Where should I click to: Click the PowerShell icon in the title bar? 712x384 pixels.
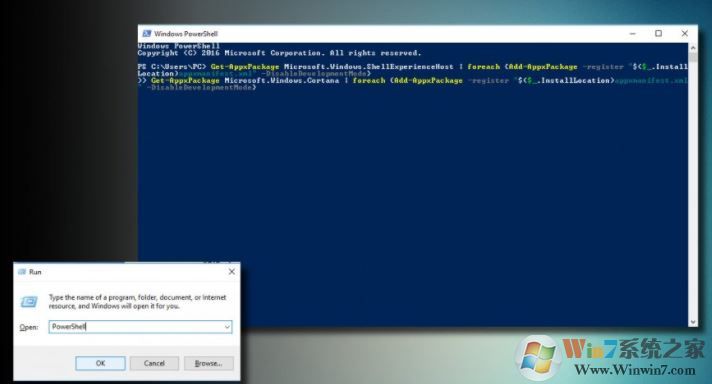click(x=147, y=34)
